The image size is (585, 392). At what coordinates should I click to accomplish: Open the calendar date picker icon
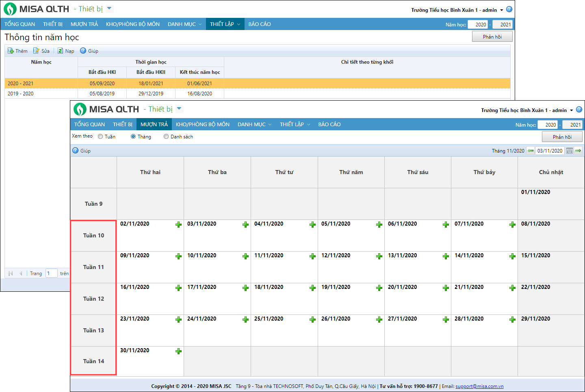tap(570, 151)
